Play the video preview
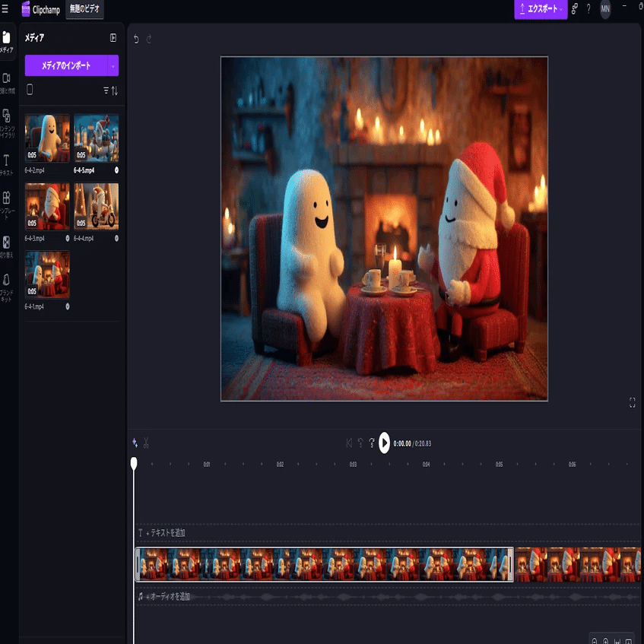The height and width of the screenshot is (644, 644). click(x=384, y=443)
